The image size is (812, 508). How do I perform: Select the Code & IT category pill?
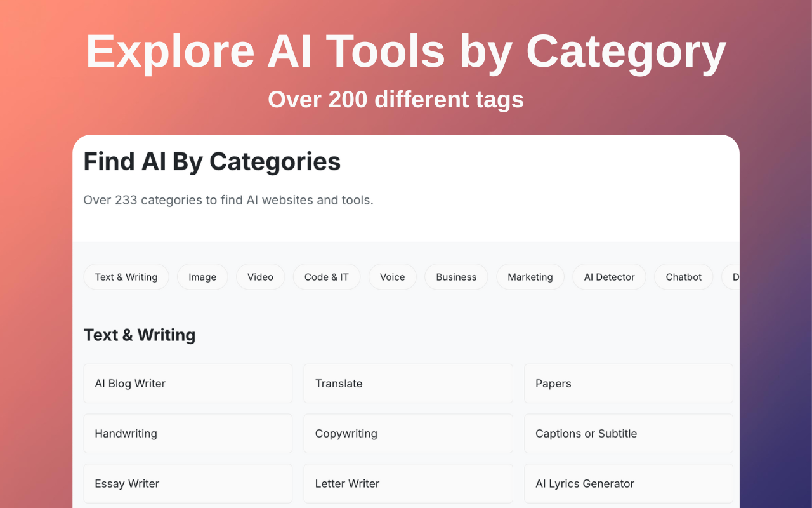coord(326,277)
